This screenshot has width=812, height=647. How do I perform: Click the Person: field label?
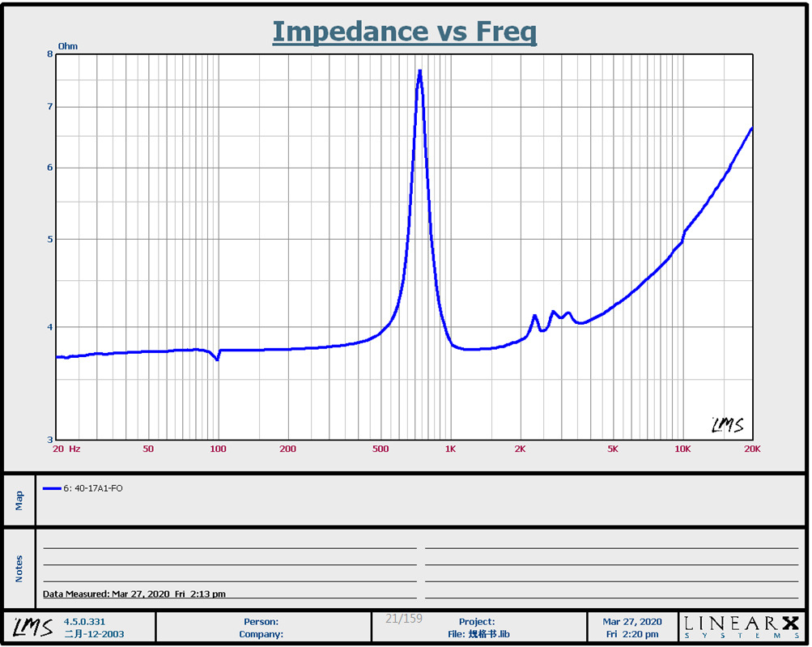[261, 622]
